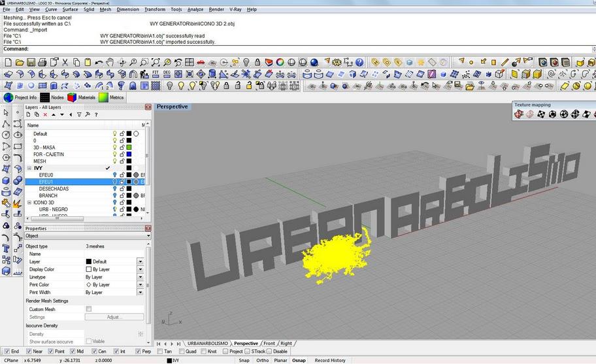Click the new layer icon in Layers panel
The width and height of the screenshot is (596, 364).
click(x=29, y=114)
